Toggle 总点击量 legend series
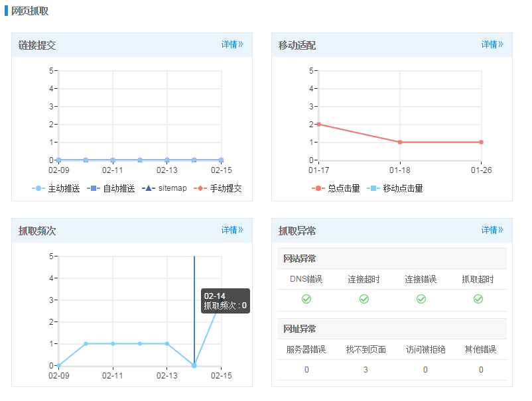 [x=336, y=188]
